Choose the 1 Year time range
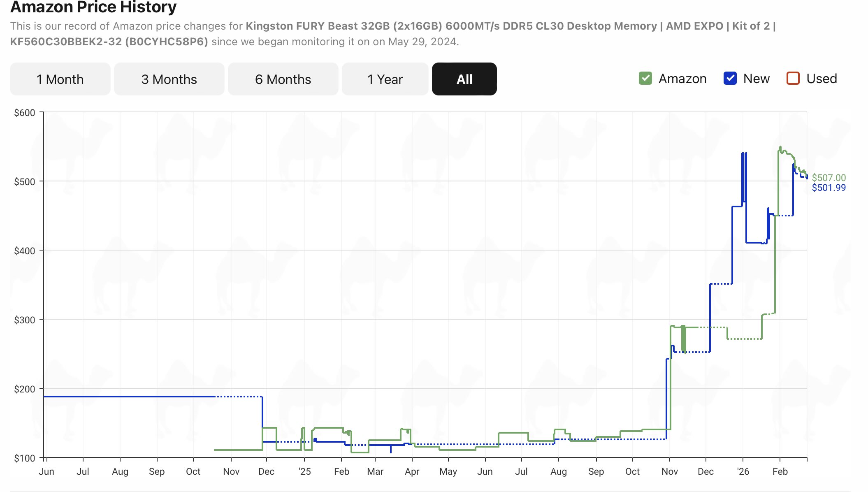The height and width of the screenshot is (492, 868). [385, 79]
